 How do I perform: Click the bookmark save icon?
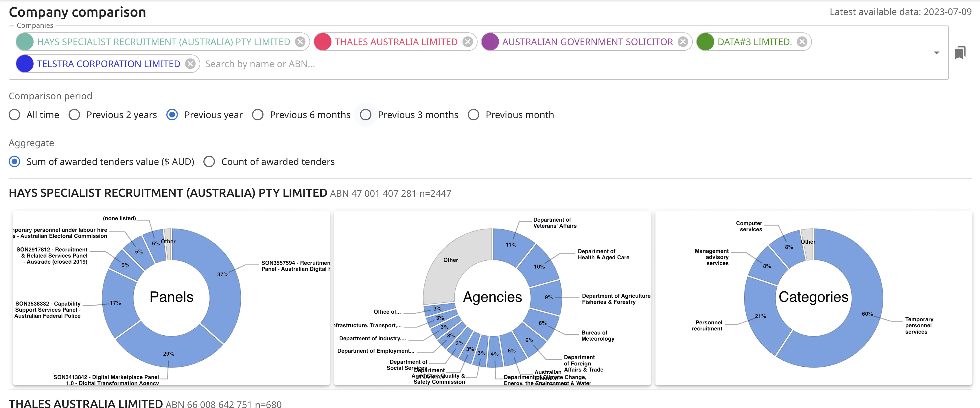(x=960, y=53)
